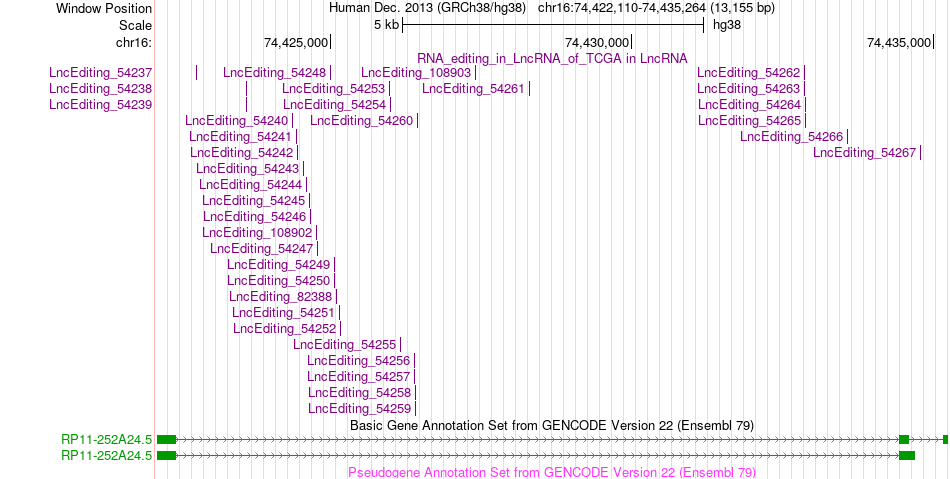Click the upper RP11-252A24.5 gene label
This screenshot has width=950, height=479.
[107, 440]
